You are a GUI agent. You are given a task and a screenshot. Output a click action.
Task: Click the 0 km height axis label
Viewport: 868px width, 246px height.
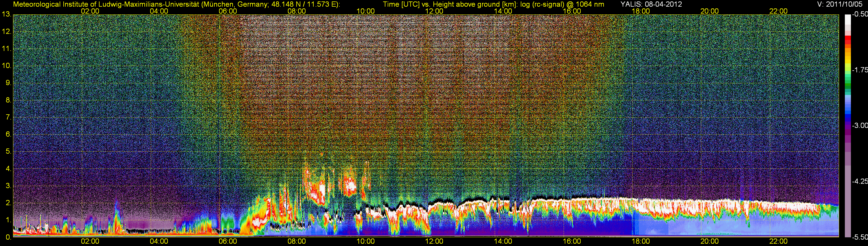tap(8, 237)
